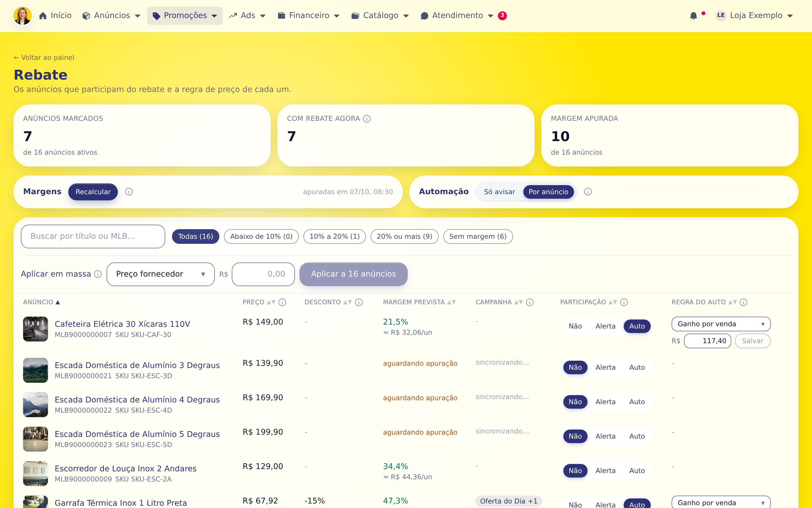Sort by Margem Prevista column arrows

[451, 302]
